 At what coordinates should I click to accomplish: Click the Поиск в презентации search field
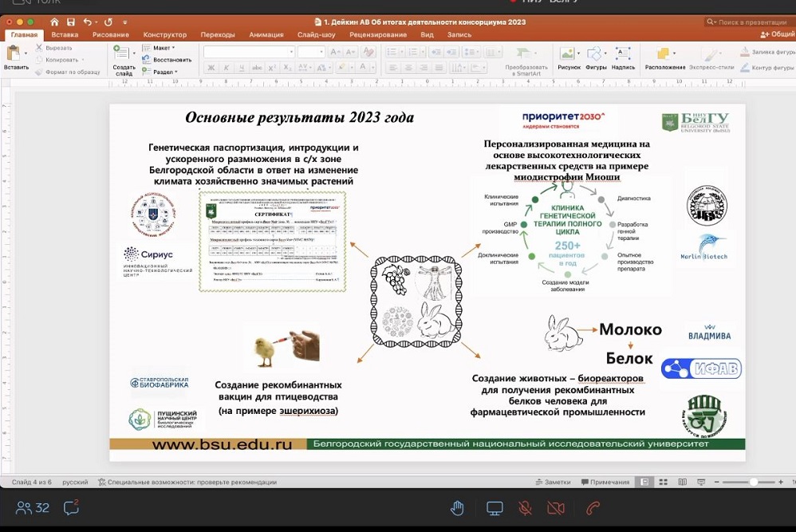(750, 22)
